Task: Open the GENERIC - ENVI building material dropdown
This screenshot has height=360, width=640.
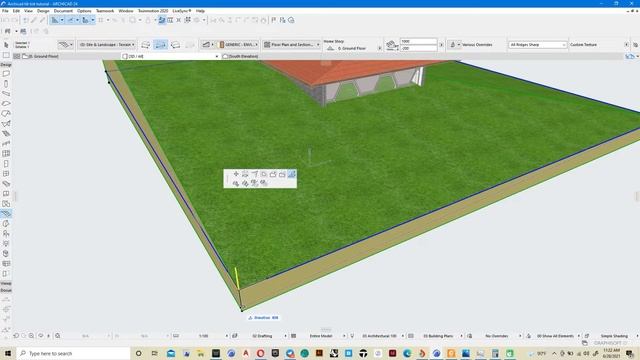Action: 239,44
